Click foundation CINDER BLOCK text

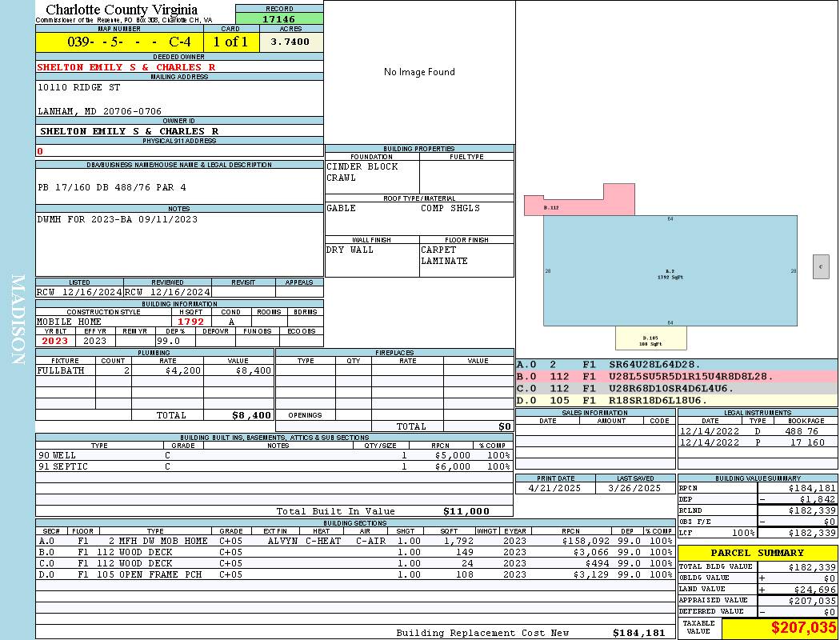tap(362, 166)
